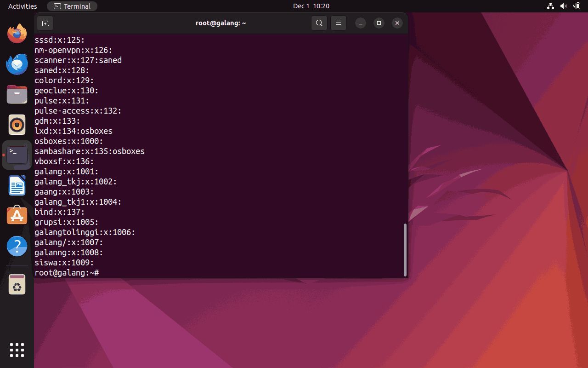Viewport: 588px width, 368px height.
Task: Click the line grupsi:x:1005:
Action: point(67,222)
